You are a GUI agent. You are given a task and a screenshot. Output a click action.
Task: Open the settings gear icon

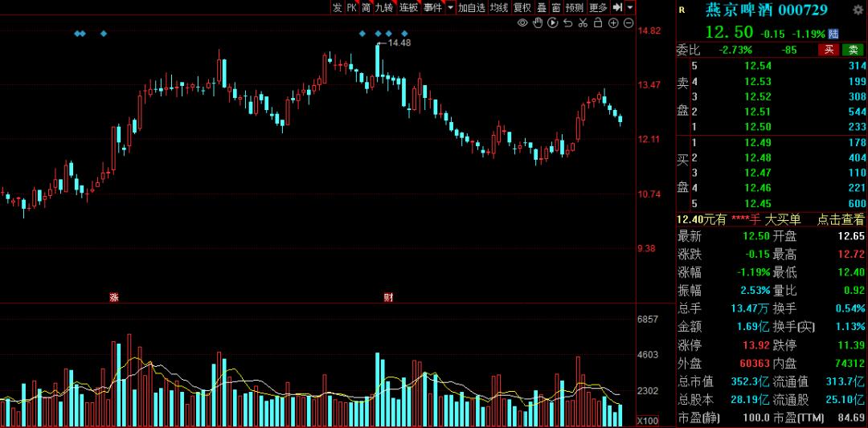(x=858, y=10)
